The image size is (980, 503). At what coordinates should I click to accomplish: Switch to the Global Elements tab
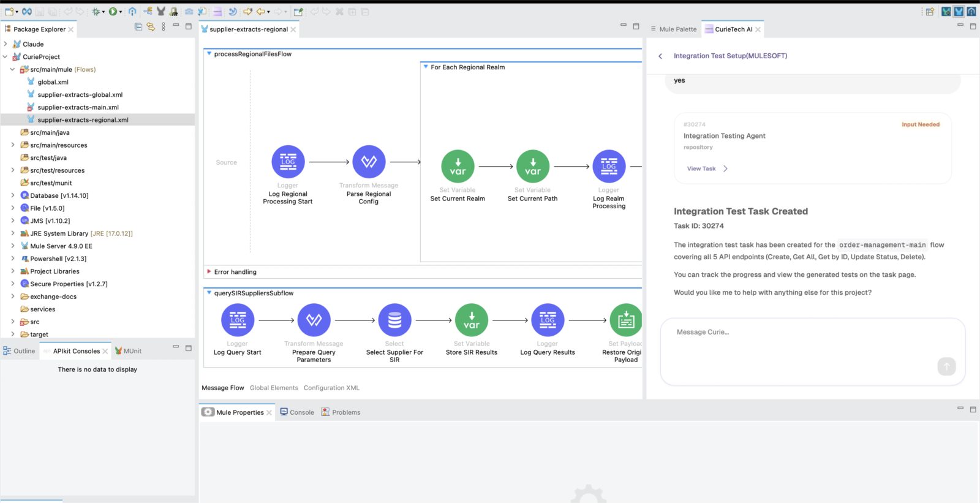[x=274, y=388]
